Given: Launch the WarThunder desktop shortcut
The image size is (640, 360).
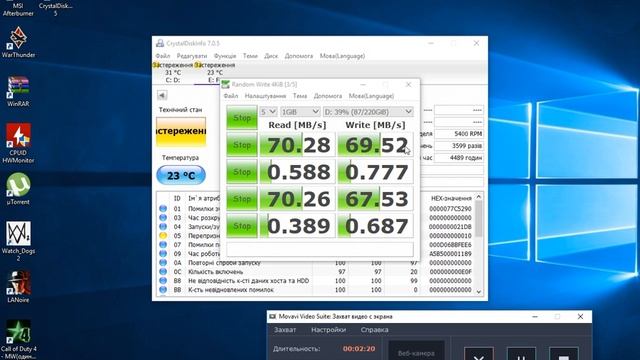Looking at the screenshot, I should click(x=18, y=42).
